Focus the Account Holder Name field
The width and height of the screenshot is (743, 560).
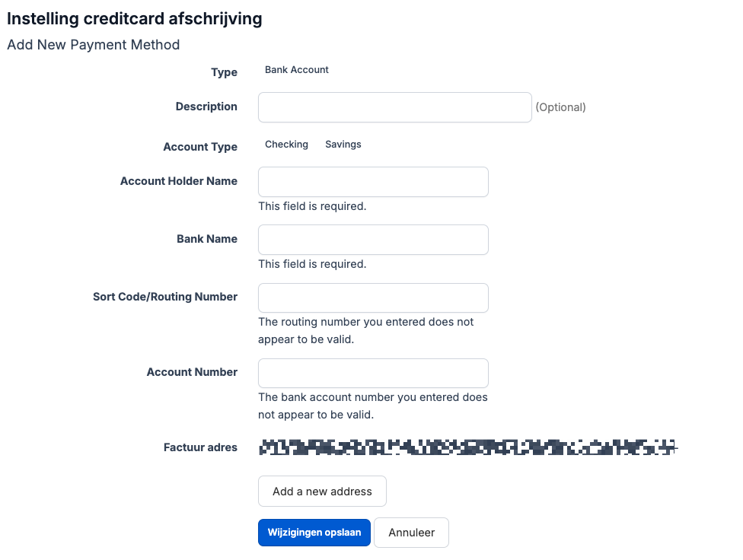click(x=373, y=181)
